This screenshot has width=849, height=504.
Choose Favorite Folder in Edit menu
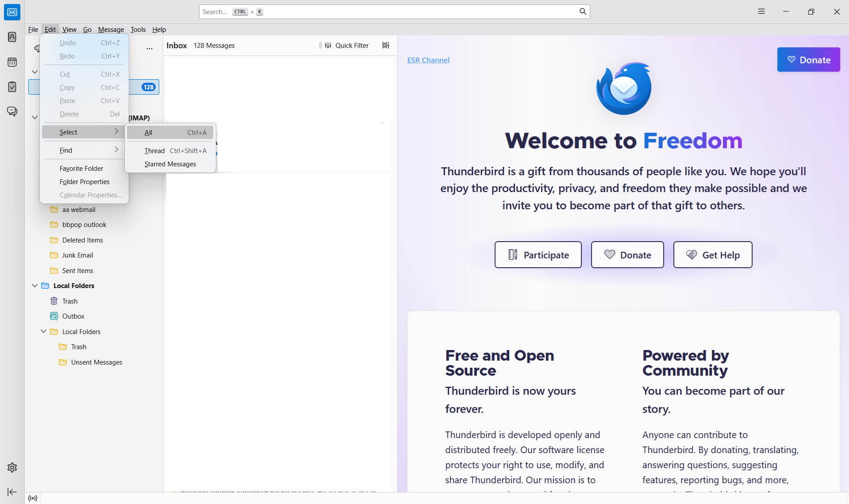(x=84, y=169)
